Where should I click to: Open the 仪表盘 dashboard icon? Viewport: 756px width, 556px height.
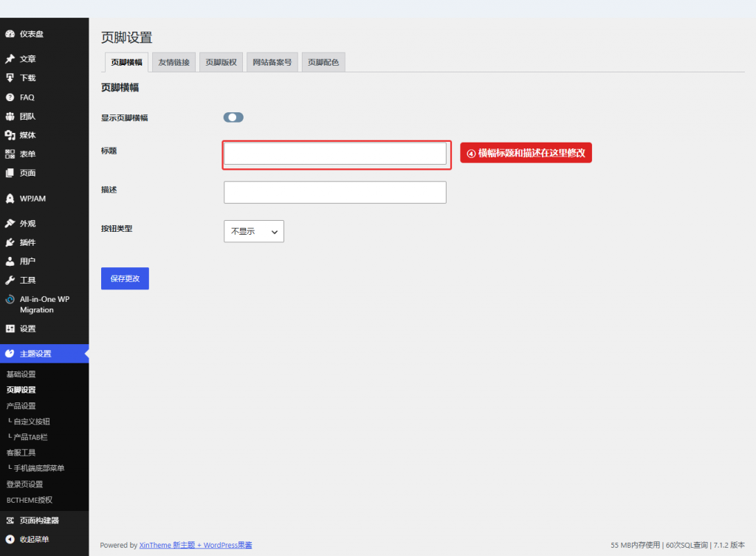click(x=10, y=34)
